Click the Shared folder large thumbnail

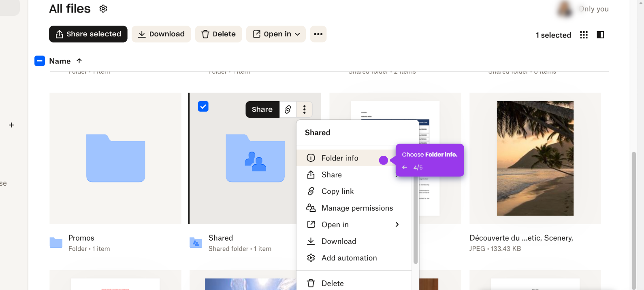pyautogui.click(x=255, y=159)
